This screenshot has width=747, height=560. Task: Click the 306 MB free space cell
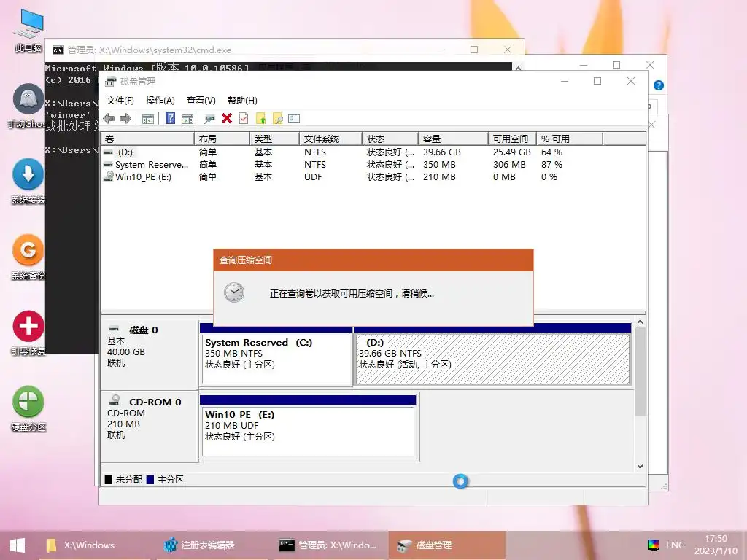(x=509, y=164)
